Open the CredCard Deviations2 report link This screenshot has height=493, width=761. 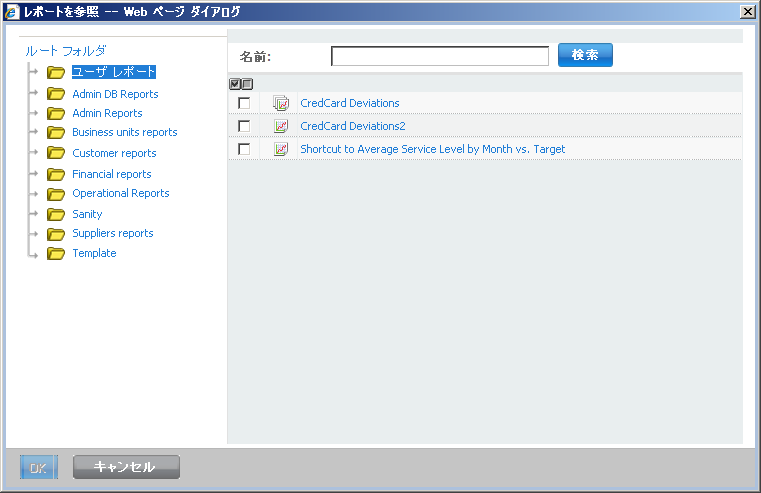pyautogui.click(x=353, y=126)
